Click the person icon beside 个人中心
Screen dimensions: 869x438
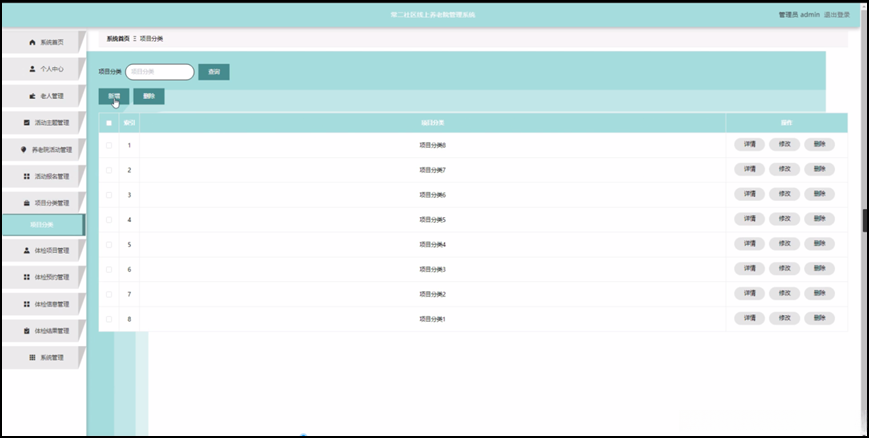coord(32,69)
